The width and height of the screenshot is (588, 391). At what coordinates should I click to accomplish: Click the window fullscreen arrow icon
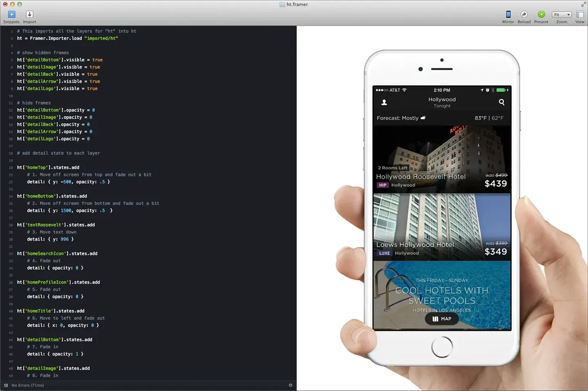tap(583, 4)
